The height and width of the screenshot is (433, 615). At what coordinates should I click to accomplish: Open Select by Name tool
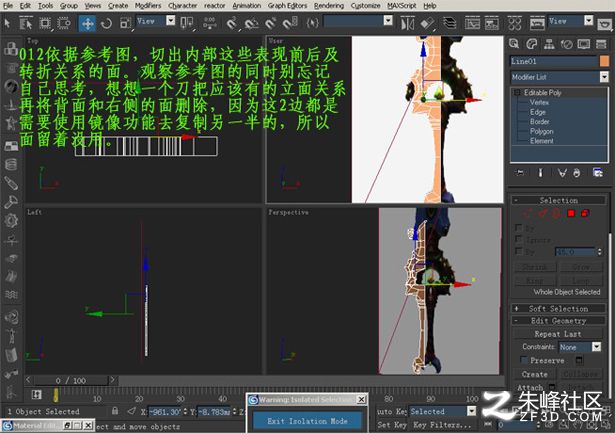(26, 23)
